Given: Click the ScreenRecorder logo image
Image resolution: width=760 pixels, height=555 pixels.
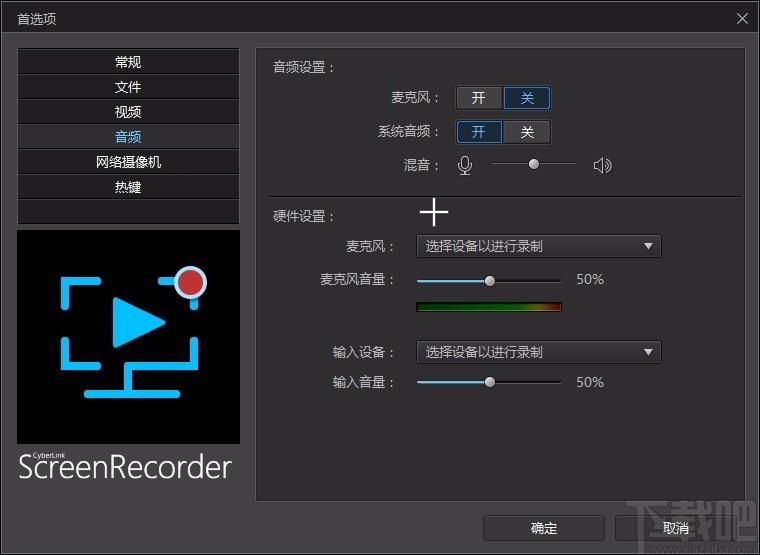Looking at the screenshot, I should tap(128, 337).
